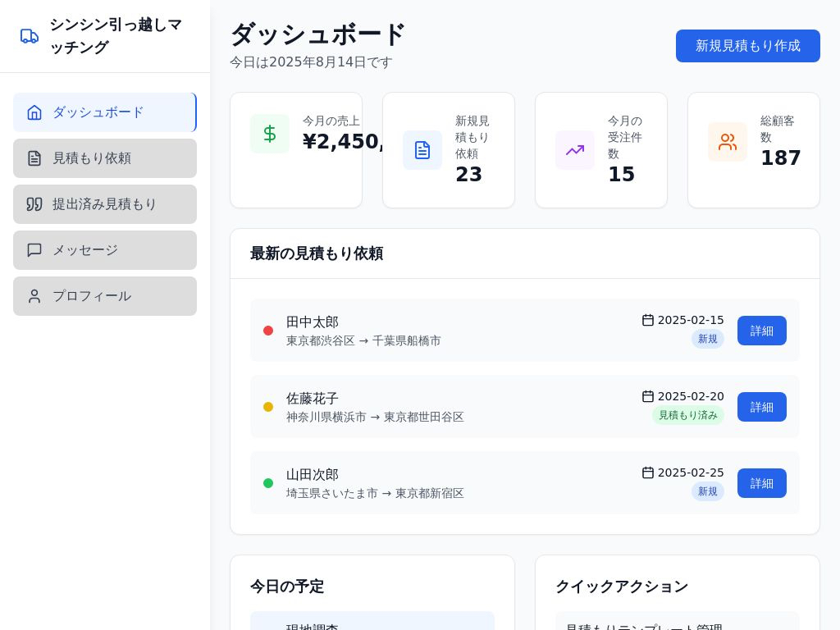Click the truck logo icon

(30, 36)
